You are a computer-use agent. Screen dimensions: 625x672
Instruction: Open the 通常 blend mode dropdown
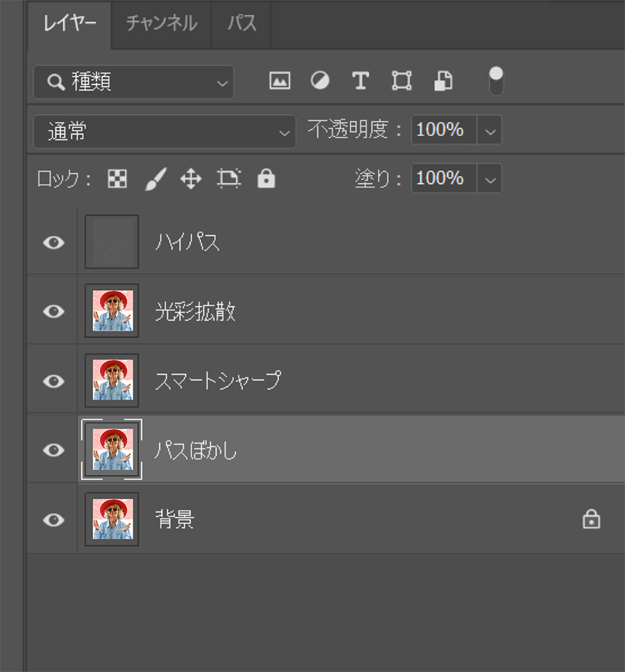[164, 132]
